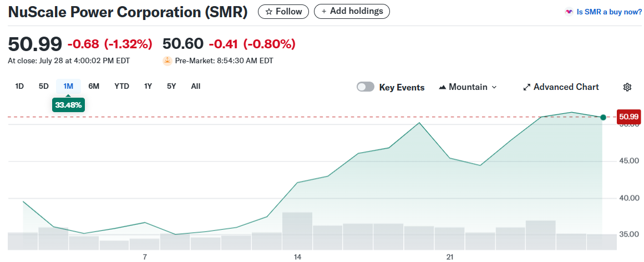Image resolution: width=644 pixels, height=262 pixels.
Task: Click the -0.68 (-1.32%) change text
Action: (x=110, y=44)
